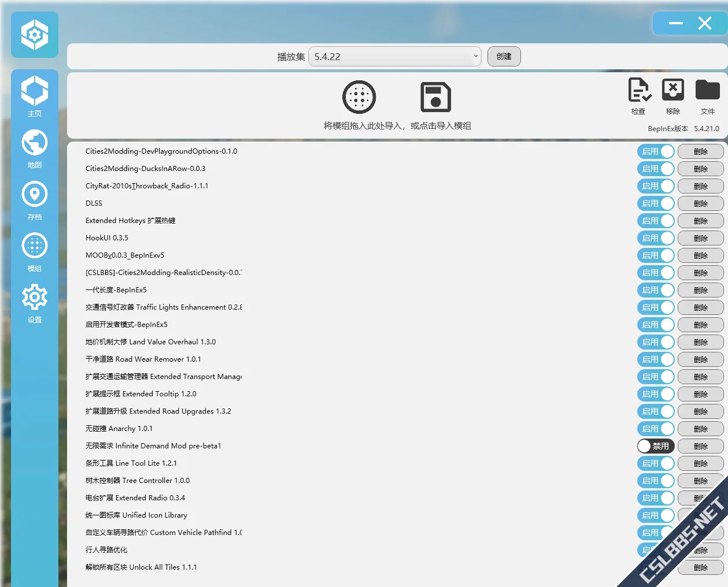Delete Anarchy 1.0.1 mod

701,429
